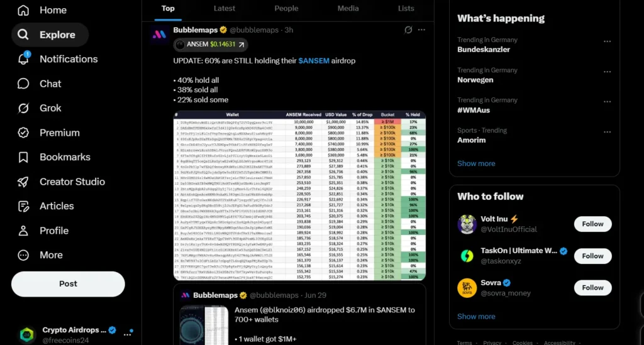Click the TaskOn avatar
This screenshot has width=644, height=345.
pos(467,256)
